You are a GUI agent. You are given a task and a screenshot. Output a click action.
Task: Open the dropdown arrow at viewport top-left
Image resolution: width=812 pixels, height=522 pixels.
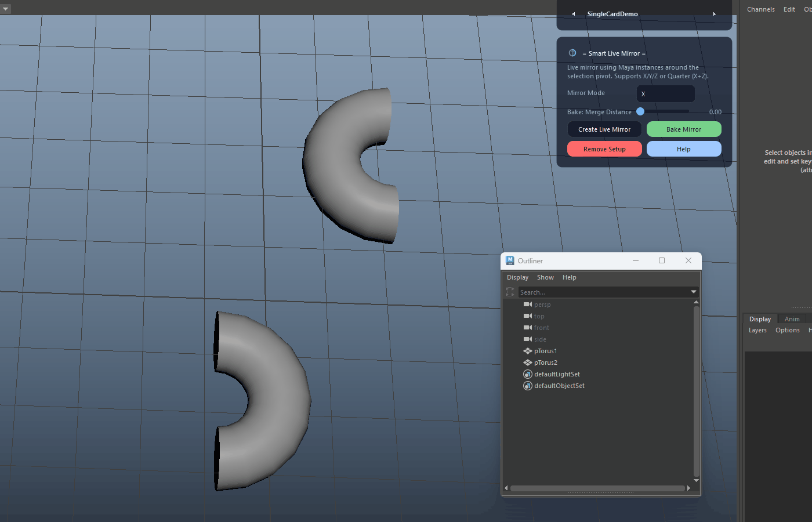(x=6, y=9)
